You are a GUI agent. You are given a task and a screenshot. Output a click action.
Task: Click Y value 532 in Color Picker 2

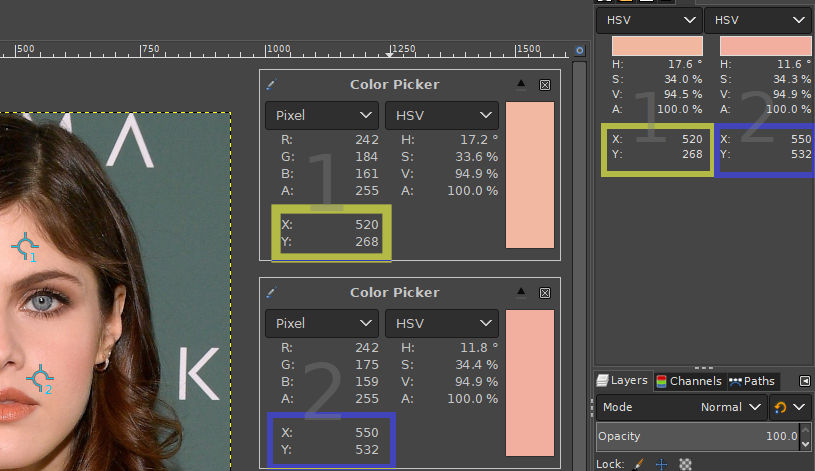[x=366, y=450]
